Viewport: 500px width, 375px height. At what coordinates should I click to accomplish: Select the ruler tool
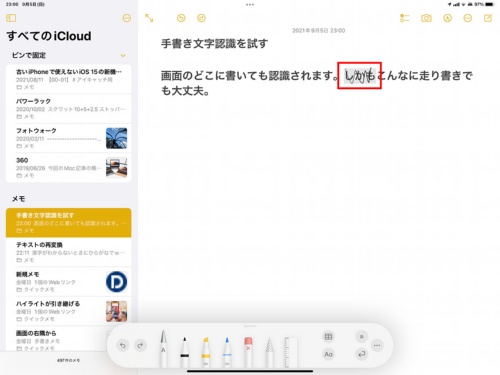[x=291, y=352]
